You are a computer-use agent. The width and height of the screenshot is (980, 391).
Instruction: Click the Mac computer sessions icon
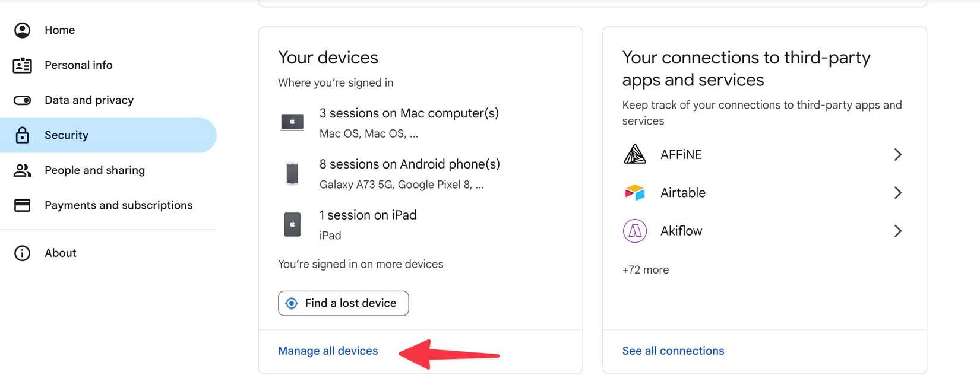tap(292, 122)
